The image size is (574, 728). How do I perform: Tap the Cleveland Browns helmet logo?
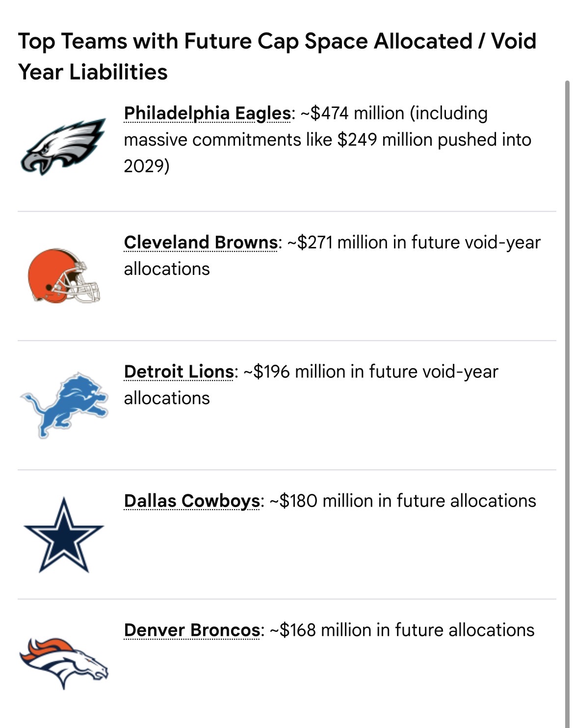(64, 275)
